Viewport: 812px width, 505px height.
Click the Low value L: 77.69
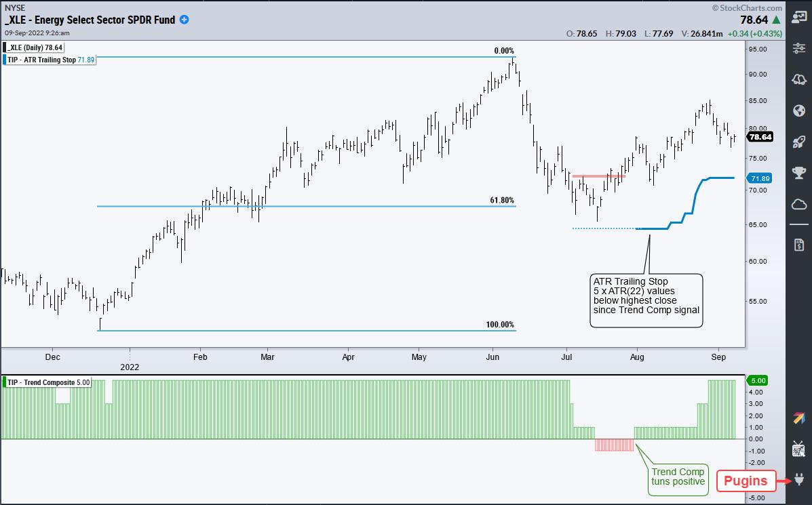point(658,34)
